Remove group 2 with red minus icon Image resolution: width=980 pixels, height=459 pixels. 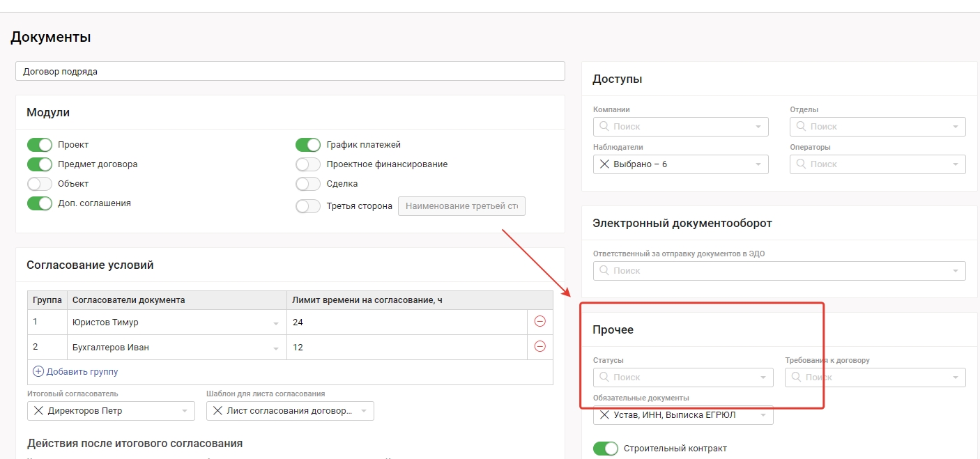(539, 347)
